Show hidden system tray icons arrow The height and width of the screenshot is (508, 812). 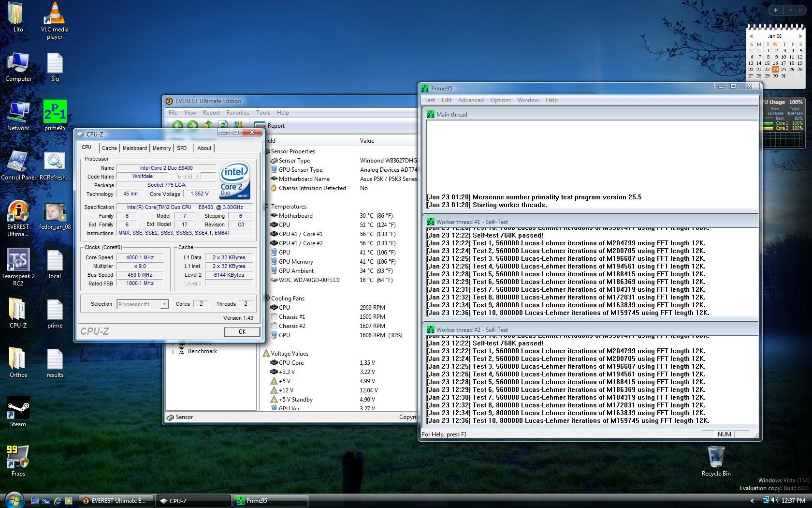pyautogui.click(x=752, y=501)
